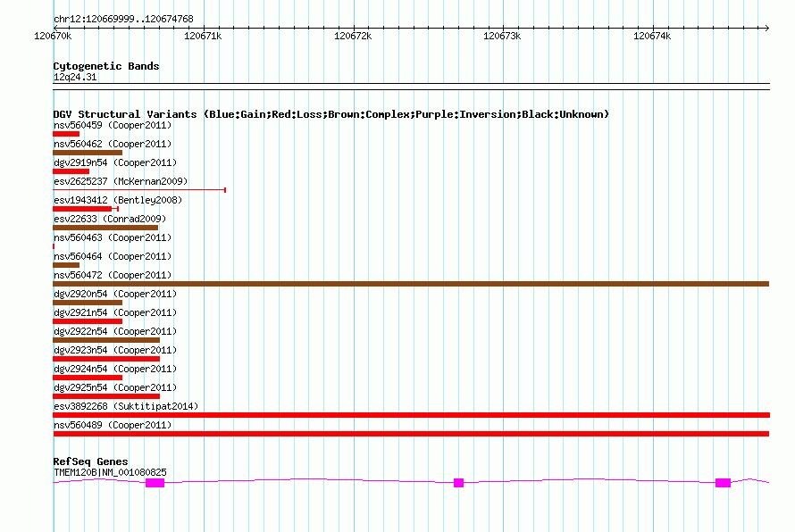The width and height of the screenshot is (795, 532).
Task: Click the brown bar under esv22633
Action: click(x=105, y=228)
